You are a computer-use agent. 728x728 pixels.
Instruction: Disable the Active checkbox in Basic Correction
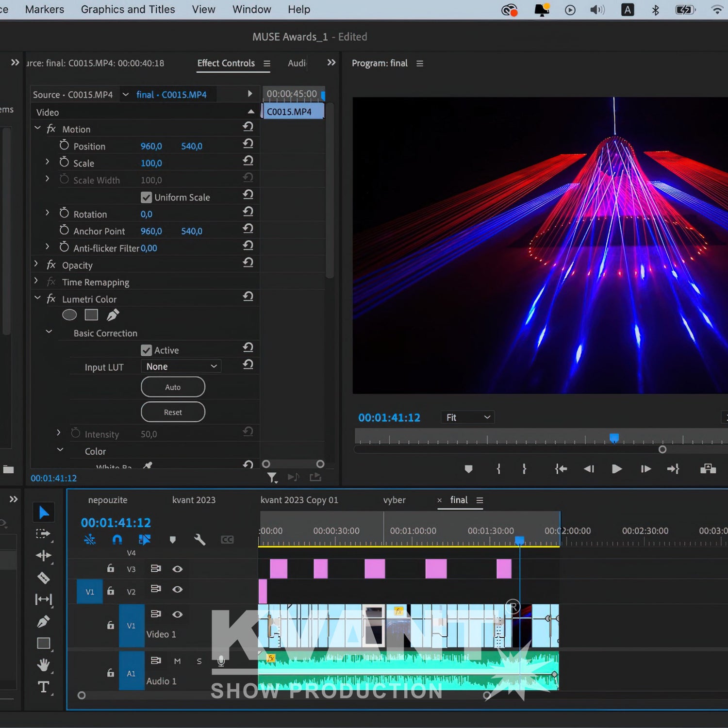pos(146,350)
